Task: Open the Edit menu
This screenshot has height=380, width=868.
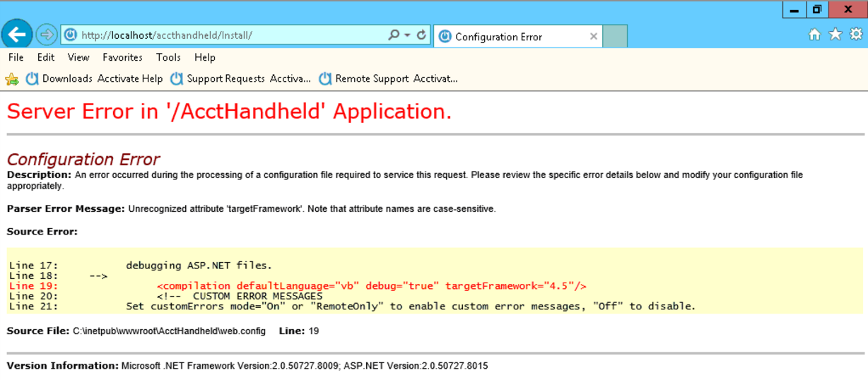Action: coord(46,57)
